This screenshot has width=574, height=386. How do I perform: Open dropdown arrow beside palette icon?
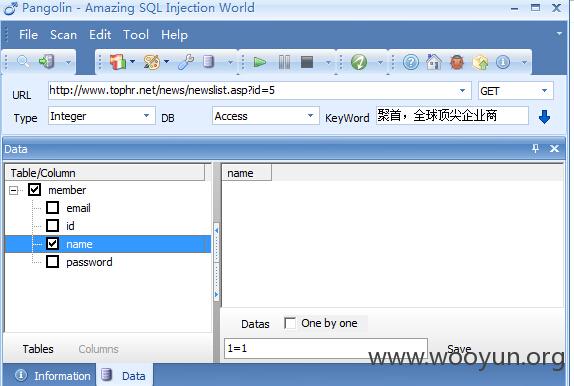point(167,62)
